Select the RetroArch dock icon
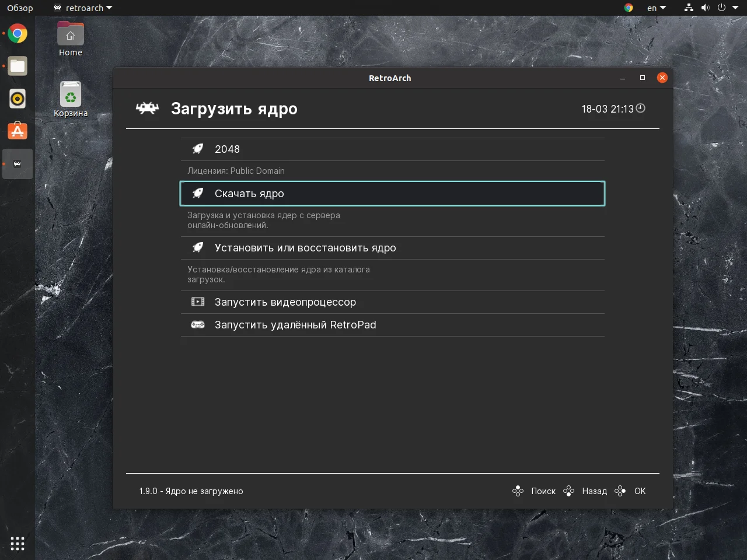Image resolution: width=747 pixels, height=560 pixels. coord(18,164)
